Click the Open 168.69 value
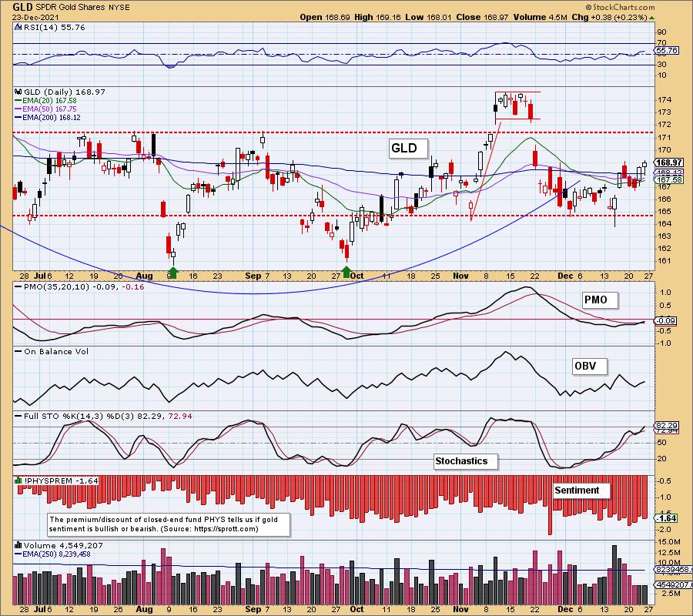Viewport: 693px width, 616px height. [325, 17]
